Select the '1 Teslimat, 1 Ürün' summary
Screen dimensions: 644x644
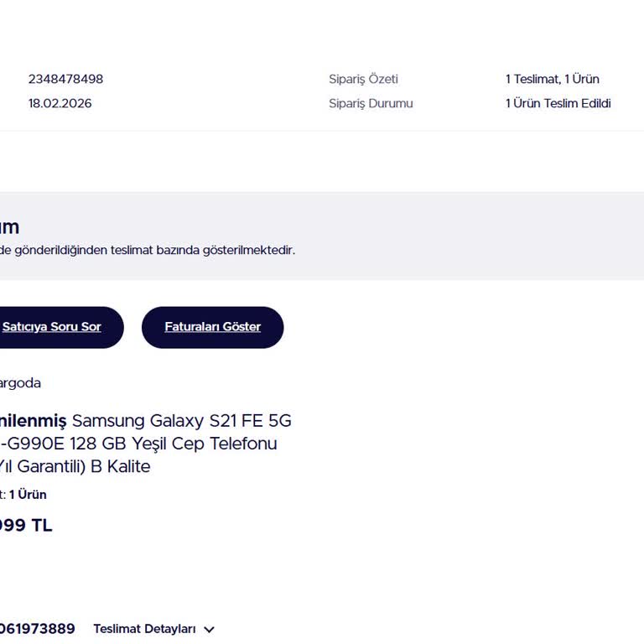[552, 79]
